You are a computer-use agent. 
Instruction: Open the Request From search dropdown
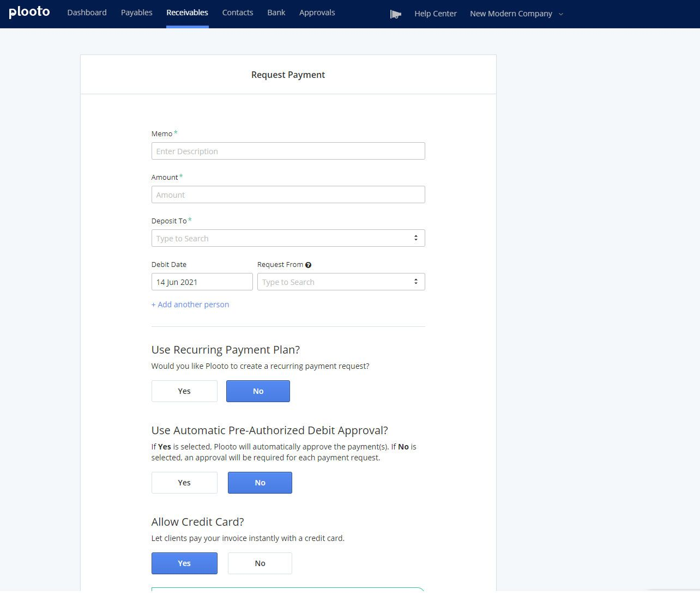click(341, 282)
